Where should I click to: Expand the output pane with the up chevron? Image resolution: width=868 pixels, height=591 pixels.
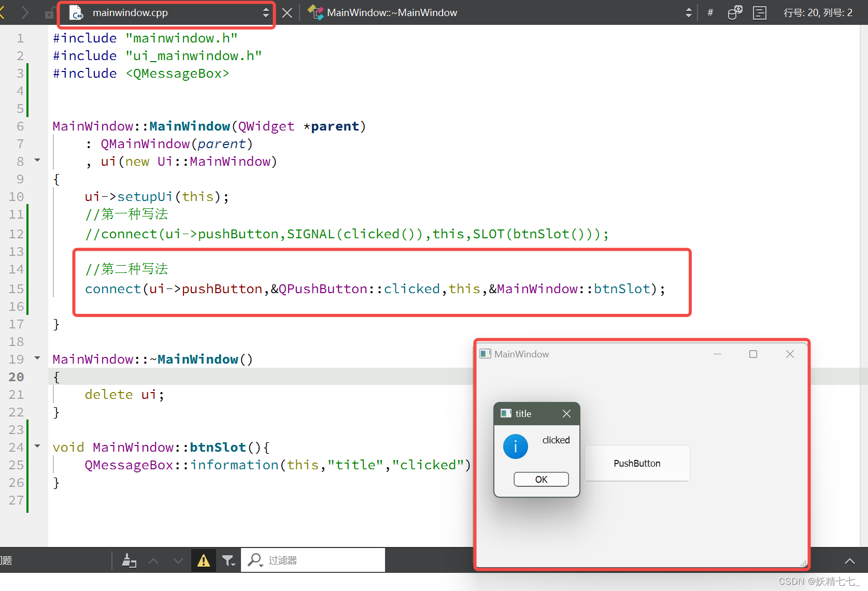pyautogui.click(x=850, y=561)
